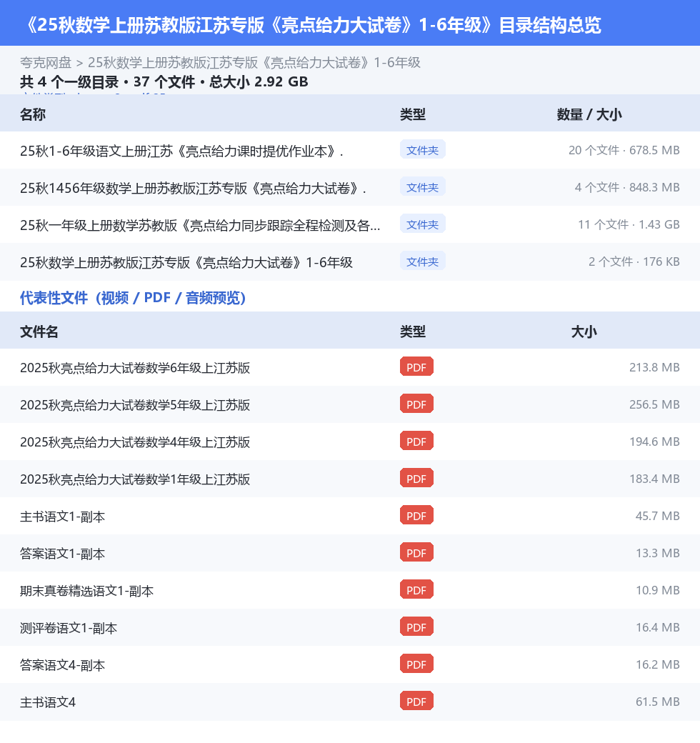Open folder 25秋1456年级数学上册苏教版江苏专版
Screen dimensions: 700x743
(193, 188)
